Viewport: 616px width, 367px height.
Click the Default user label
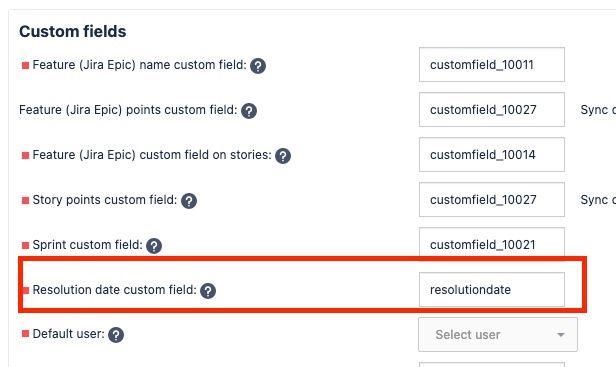coord(68,334)
